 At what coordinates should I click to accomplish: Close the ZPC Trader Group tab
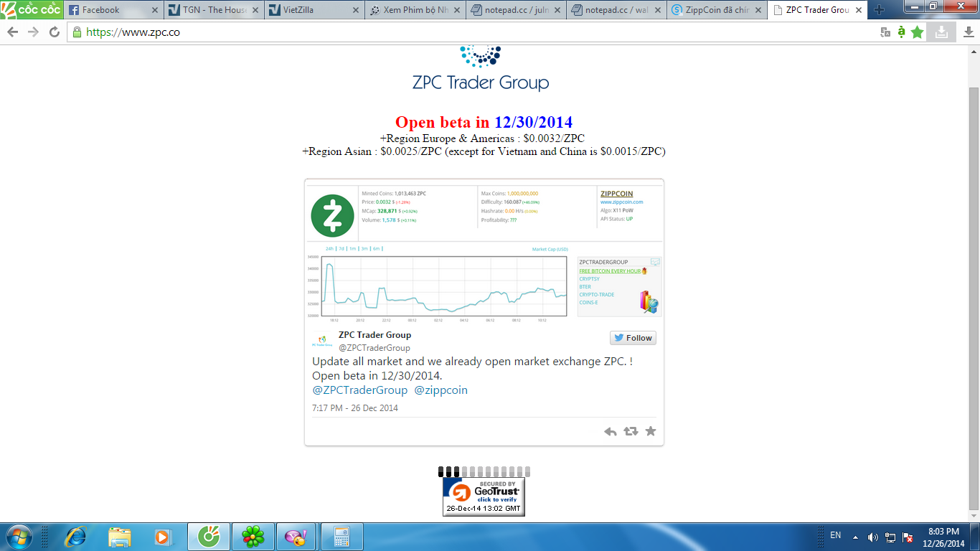[x=858, y=10]
